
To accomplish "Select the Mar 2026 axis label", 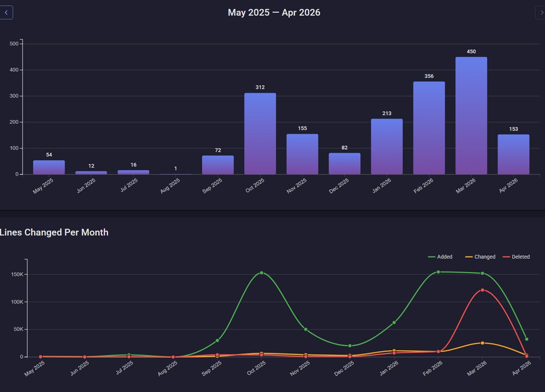I will [x=466, y=186].
